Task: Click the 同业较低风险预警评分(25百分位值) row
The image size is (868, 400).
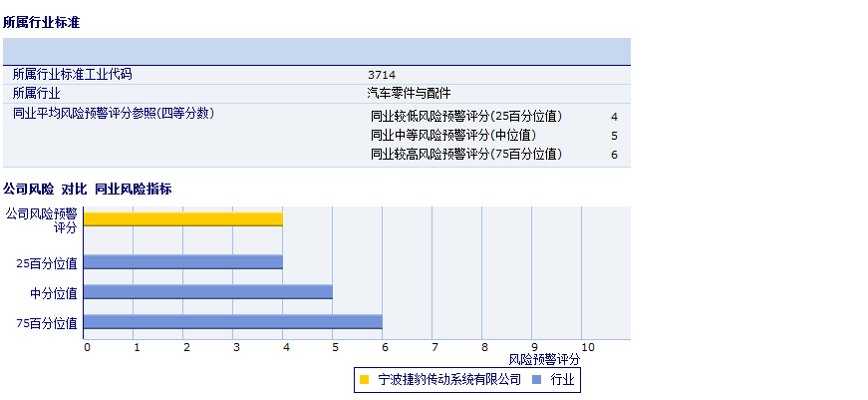Action: point(466,117)
